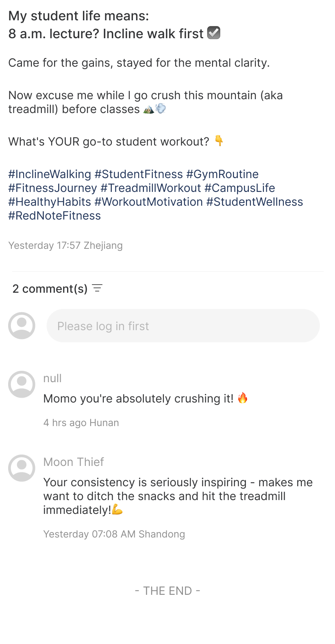Image resolution: width=335 pixels, height=644 pixels.
Task: Click the flexed bicep emoji in the comment
Action: tap(117, 510)
